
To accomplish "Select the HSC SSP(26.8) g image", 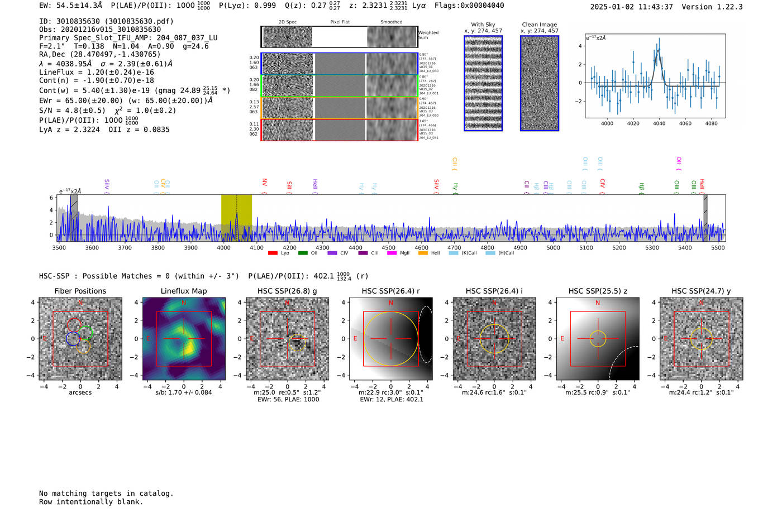I will 287,339.
